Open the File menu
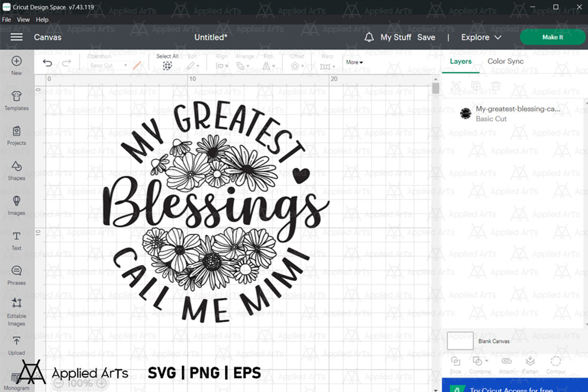 [6, 20]
